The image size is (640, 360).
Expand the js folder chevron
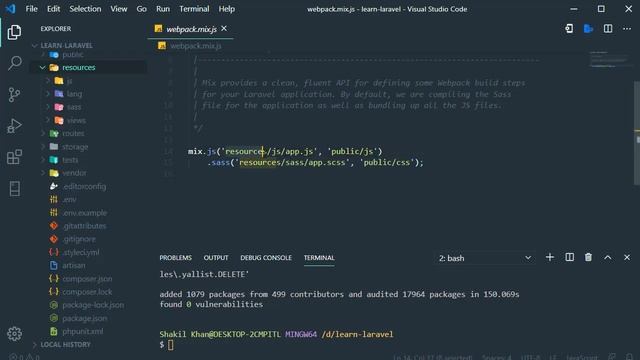click(48, 81)
